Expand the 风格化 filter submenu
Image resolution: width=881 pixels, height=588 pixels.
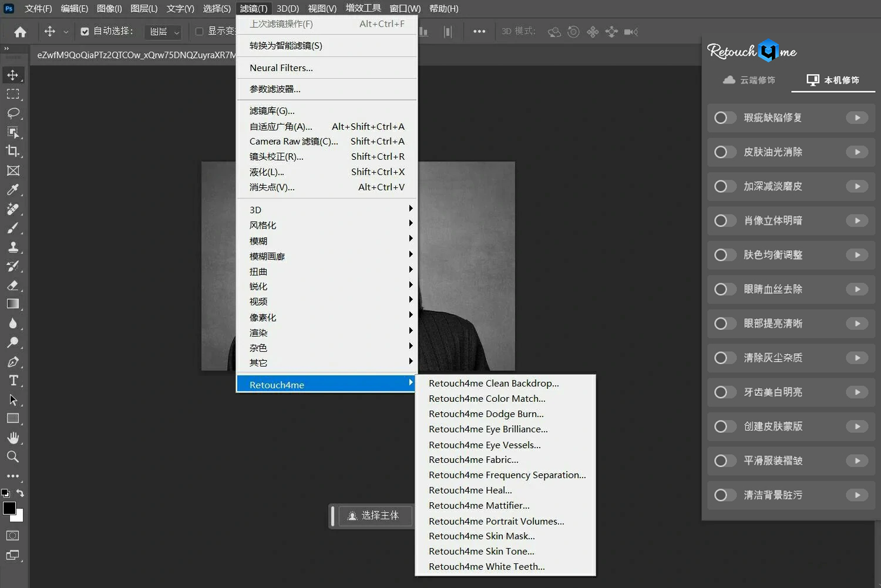coord(327,225)
